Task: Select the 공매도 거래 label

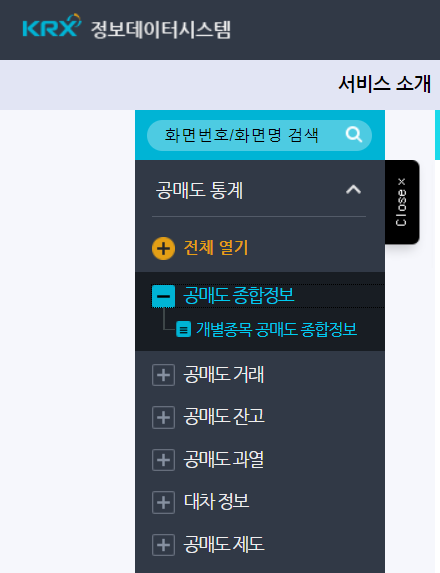Action: tap(223, 375)
